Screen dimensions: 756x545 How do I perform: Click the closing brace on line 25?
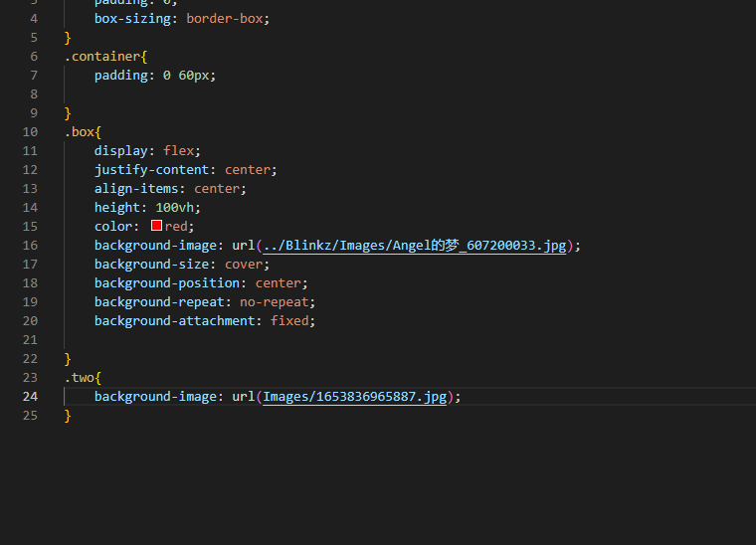pos(68,416)
